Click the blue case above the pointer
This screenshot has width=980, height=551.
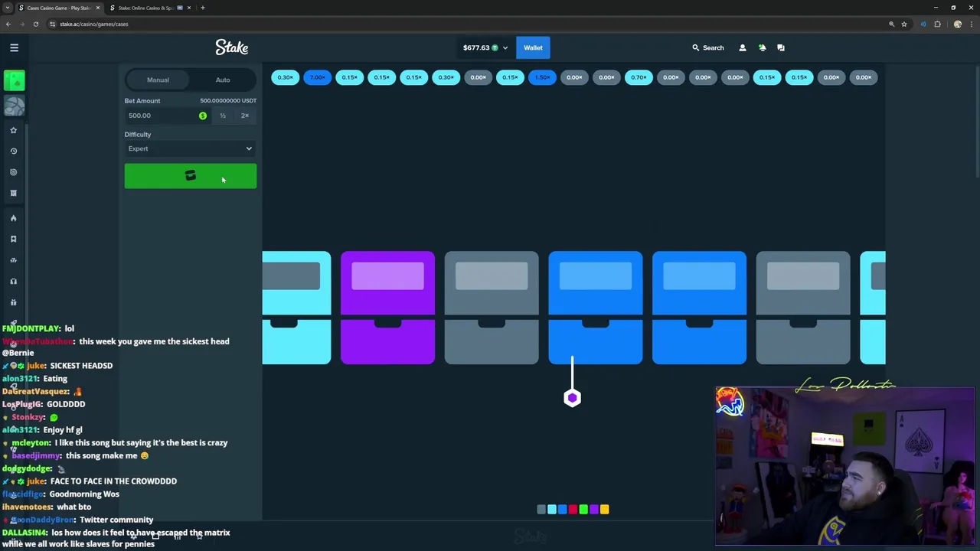pyautogui.click(x=596, y=308)
